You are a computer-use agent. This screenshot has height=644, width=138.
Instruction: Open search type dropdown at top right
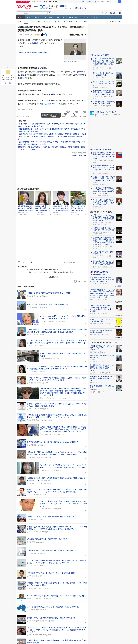click(112, 2)
